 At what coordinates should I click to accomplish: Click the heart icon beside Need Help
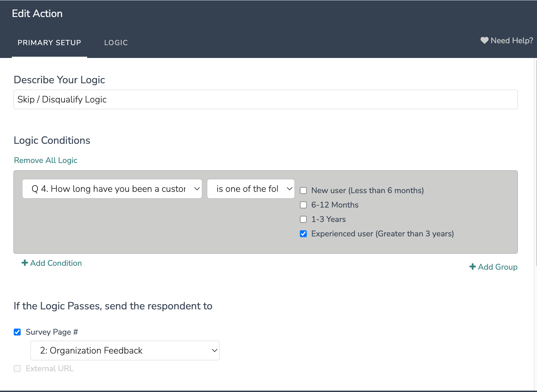pyautogui.click(x=484, y=40)
